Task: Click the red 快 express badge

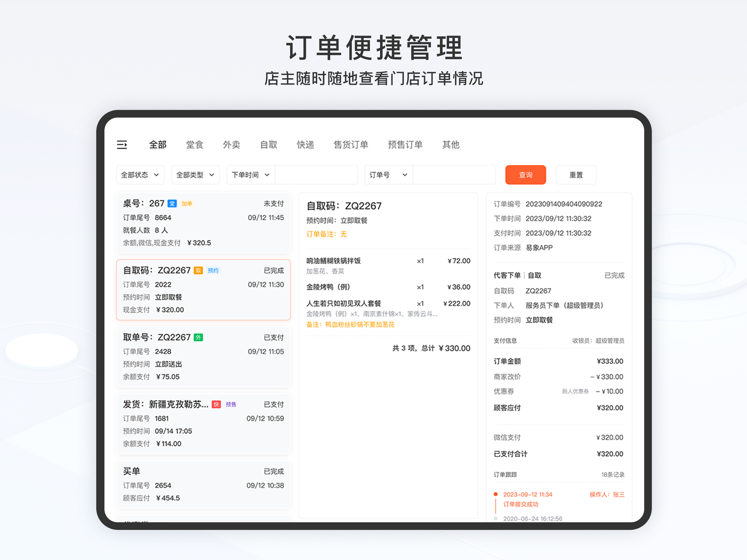Action: [x=216, y=404]
